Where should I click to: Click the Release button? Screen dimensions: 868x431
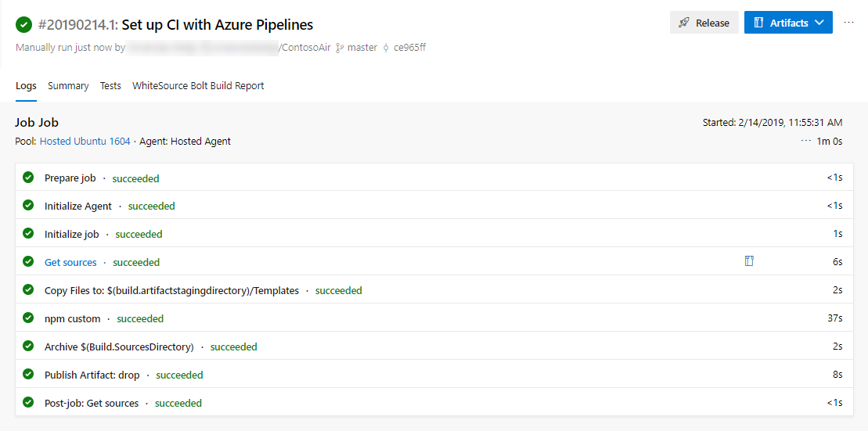tap(704, 23)
